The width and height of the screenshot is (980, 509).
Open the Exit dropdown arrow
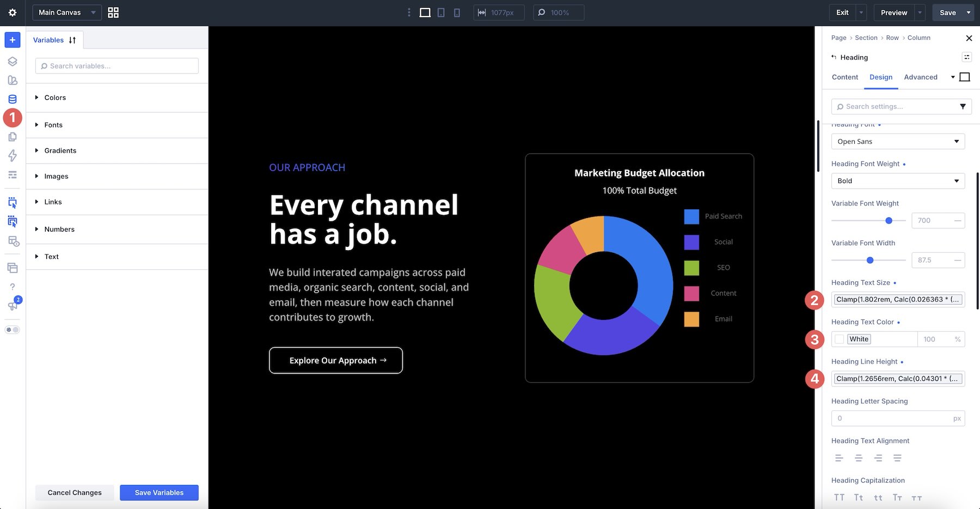pyautogui.click(x=861, y=13)
